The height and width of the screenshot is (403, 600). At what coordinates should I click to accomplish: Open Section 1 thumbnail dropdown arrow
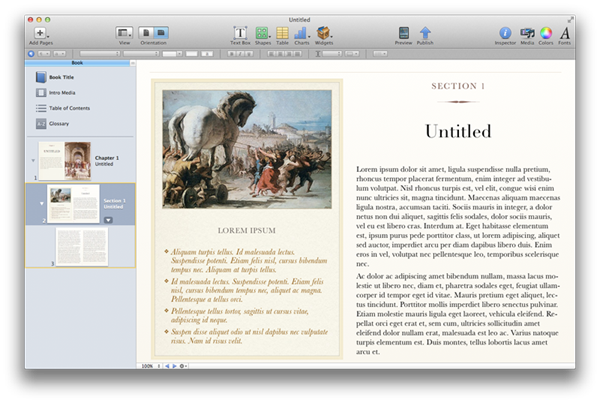[108, 219]
